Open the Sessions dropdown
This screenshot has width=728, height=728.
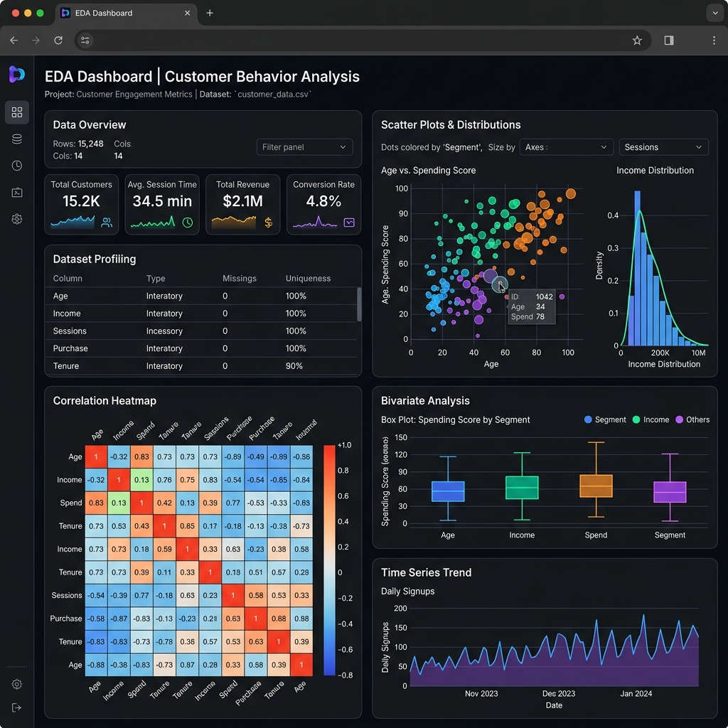coord(663,147)
